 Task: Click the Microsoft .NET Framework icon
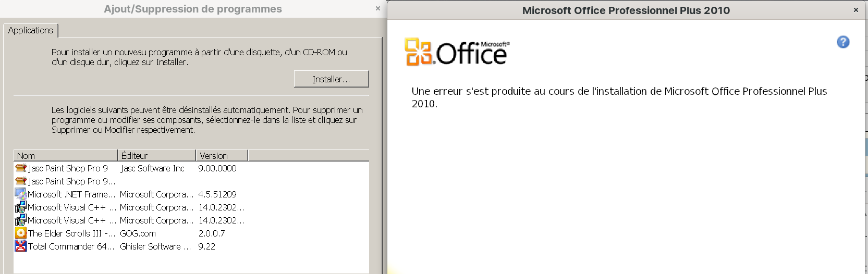tap(21, 194)
